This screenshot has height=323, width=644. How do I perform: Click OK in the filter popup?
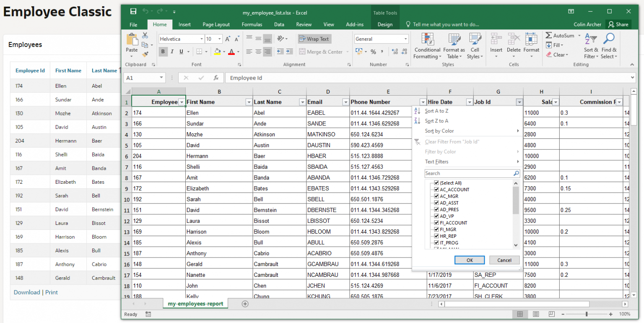(x=470, y=260)
